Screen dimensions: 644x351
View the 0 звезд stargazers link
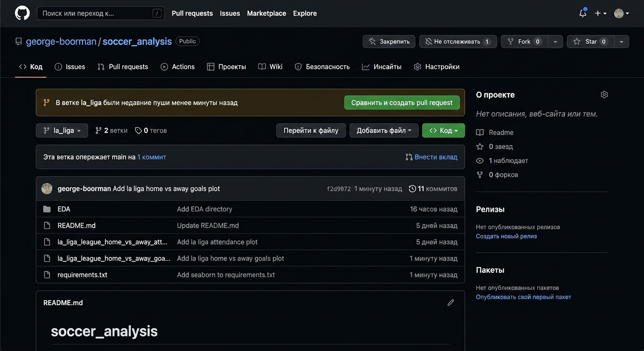494,147
